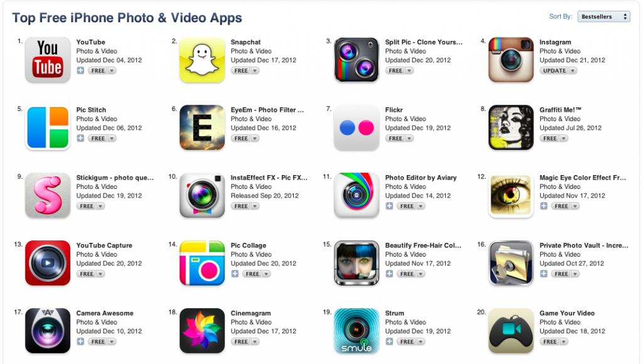This screenshot has width=643, height=364.
Task: Open the Game Your Video controller icon
Action: click(511, 331)
